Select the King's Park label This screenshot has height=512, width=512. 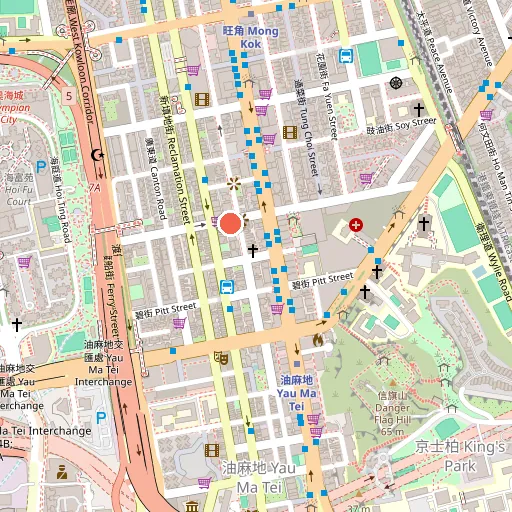(460, 456)
